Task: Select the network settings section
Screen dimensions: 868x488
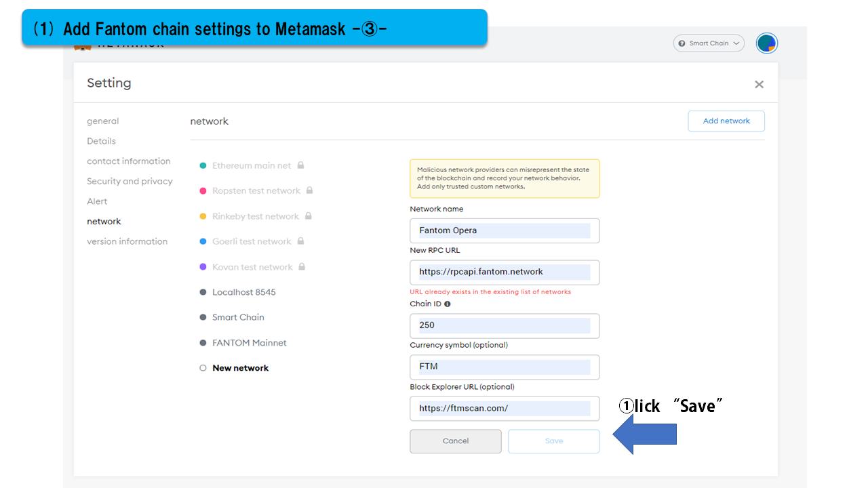Action: click(x=104, y=222)
